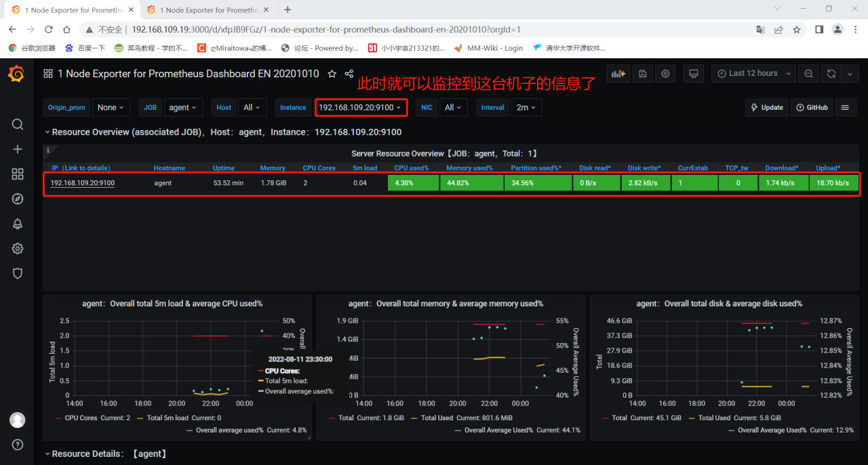Collapse the Resource Overview row
This screenshot has width=868, height=465.
[x=47, y=132]
